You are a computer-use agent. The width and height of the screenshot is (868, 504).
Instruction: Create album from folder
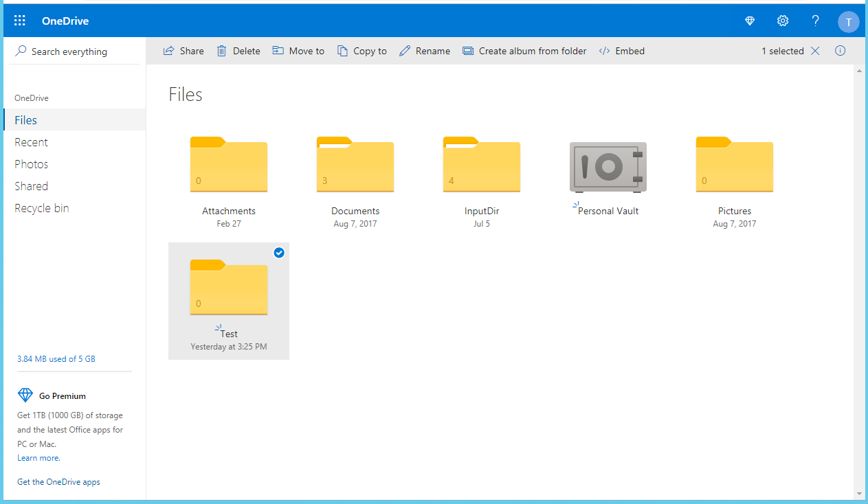click(x=524, y=50)
